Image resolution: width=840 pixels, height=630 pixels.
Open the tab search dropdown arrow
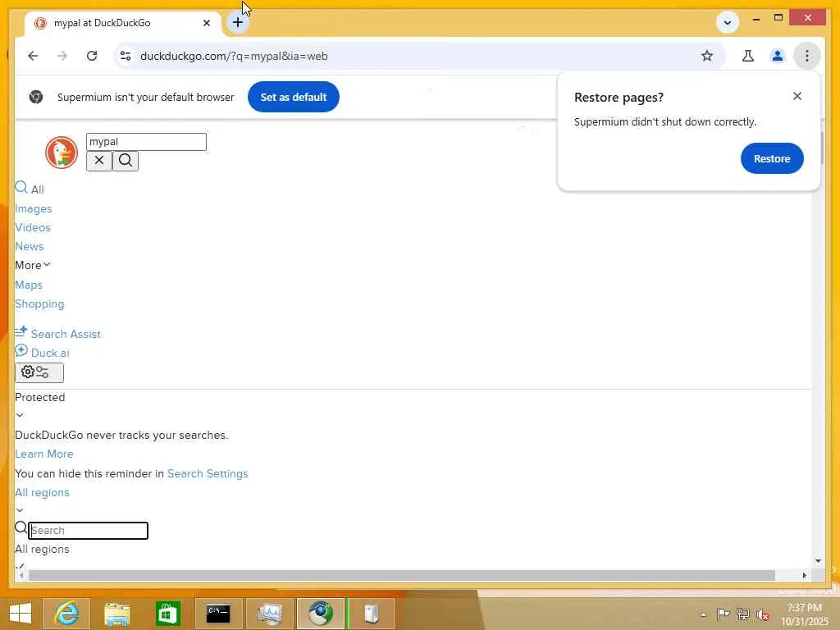click(x=728, y=22)
